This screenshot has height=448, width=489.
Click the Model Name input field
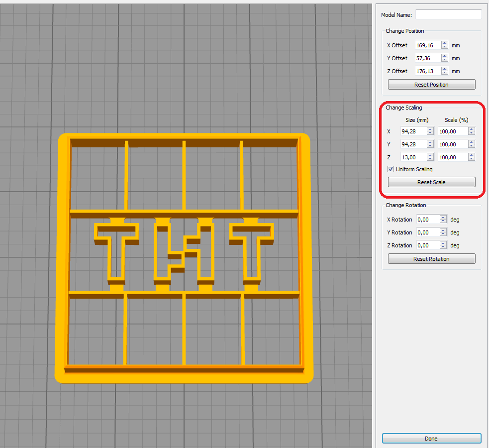(x=449, y=14)
